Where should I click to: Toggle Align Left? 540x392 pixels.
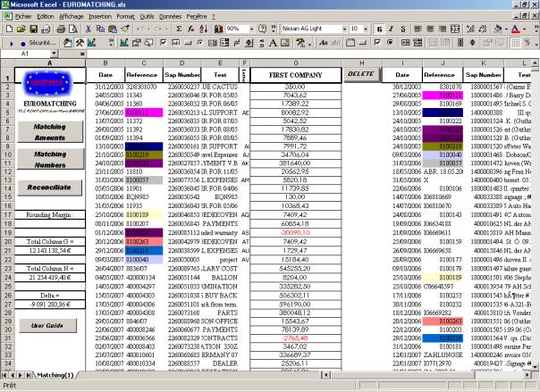[x=418, y=29]
